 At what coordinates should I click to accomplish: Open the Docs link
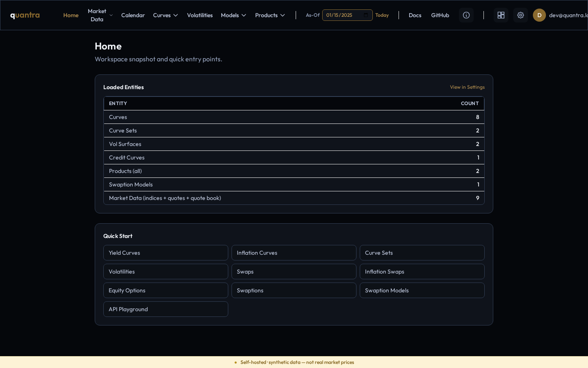click(415, 15)
